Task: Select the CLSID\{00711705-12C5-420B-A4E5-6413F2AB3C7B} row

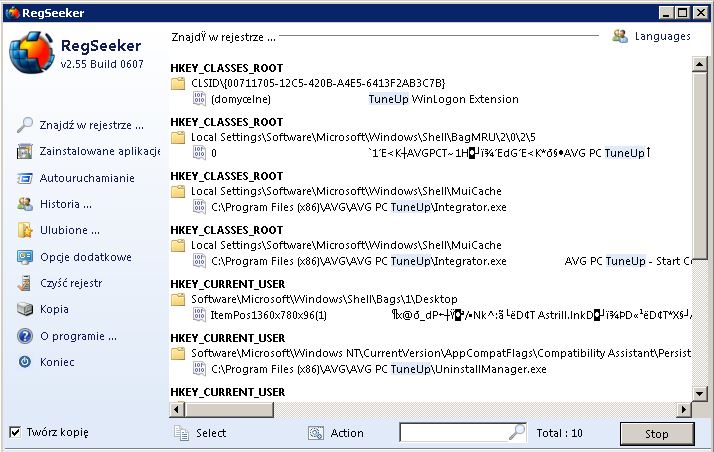Action: pos(318,83)
